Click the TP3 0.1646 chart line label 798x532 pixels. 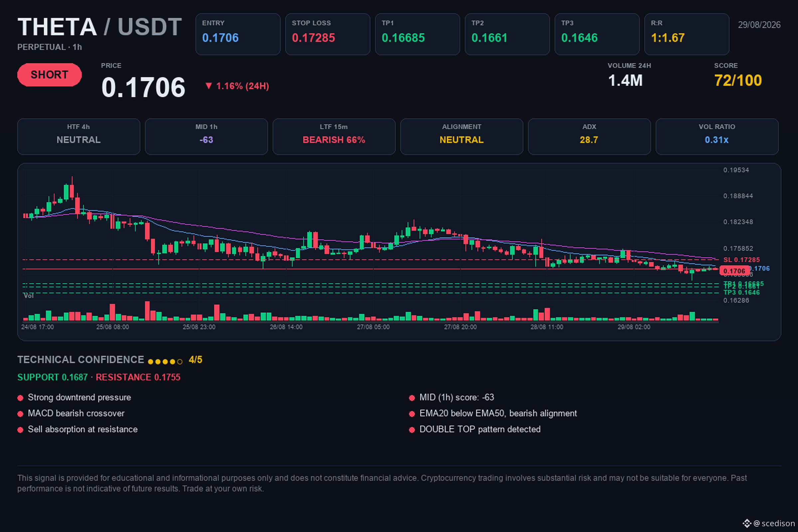[x=741, y=293]
